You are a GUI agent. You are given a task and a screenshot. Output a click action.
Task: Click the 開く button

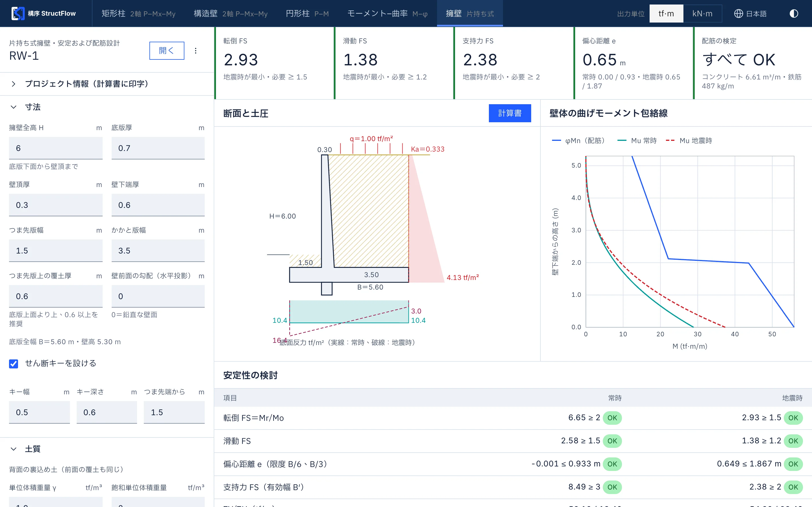point(167,51)
